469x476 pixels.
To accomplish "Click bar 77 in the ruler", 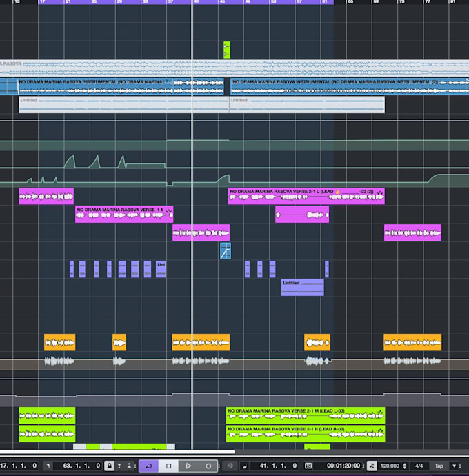I will point(428,2).
